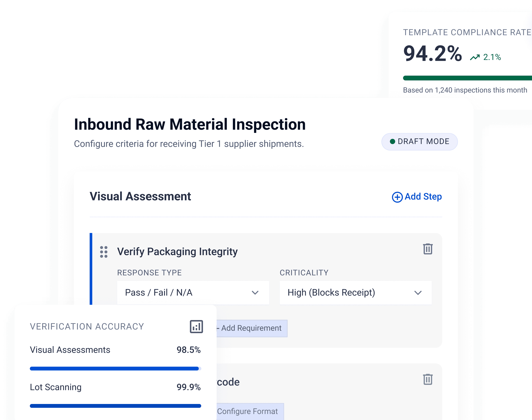Image resolution: width=532 pixels, height=420 pixels.
Task: Click the Lot Scanning progress bar
Action: [x=116, y=406]
